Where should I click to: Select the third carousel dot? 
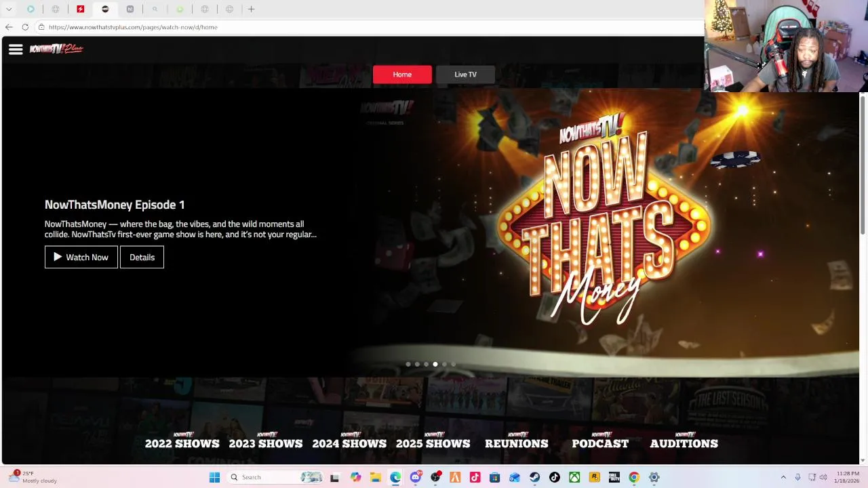[x=426, y=364]
